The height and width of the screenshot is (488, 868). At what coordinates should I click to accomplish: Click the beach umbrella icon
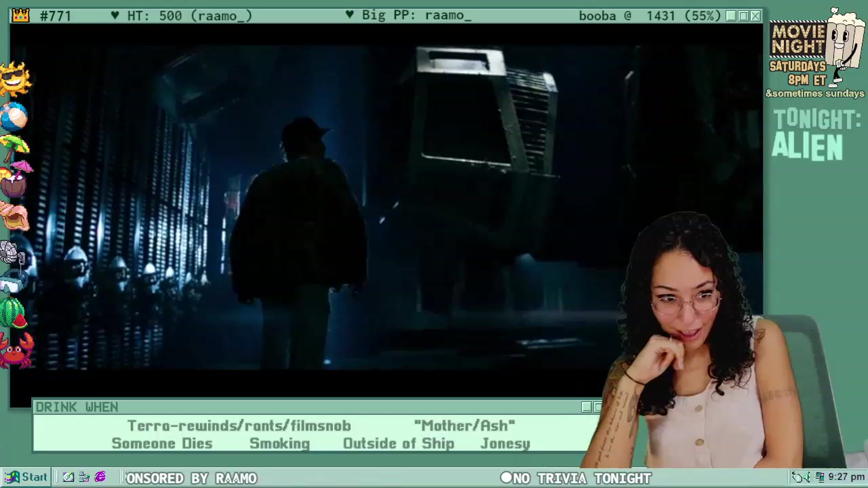point(15,148)
